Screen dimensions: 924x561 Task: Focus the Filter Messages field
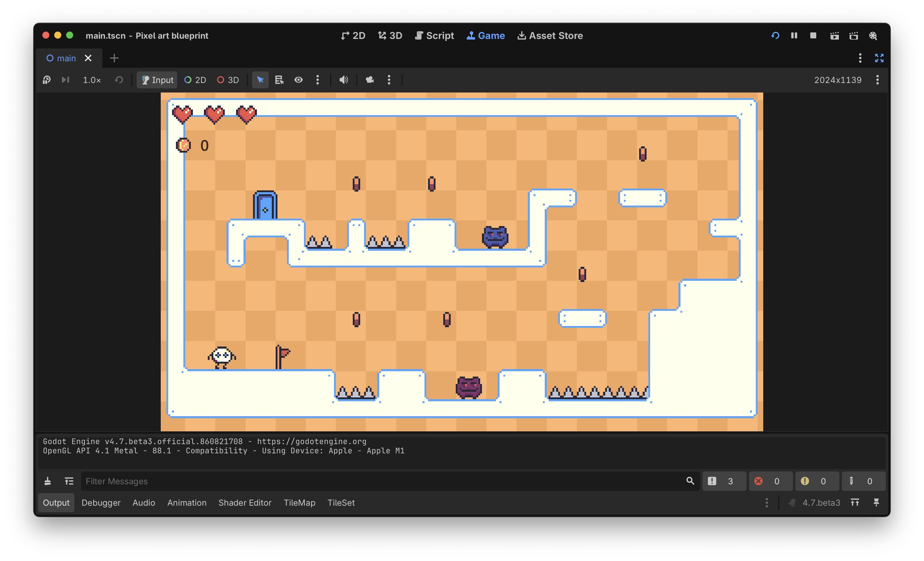[x=390, y=481]
